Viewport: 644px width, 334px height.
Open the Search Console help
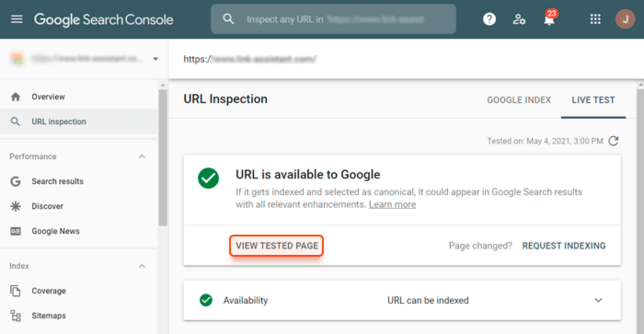(x=489, y=19)
